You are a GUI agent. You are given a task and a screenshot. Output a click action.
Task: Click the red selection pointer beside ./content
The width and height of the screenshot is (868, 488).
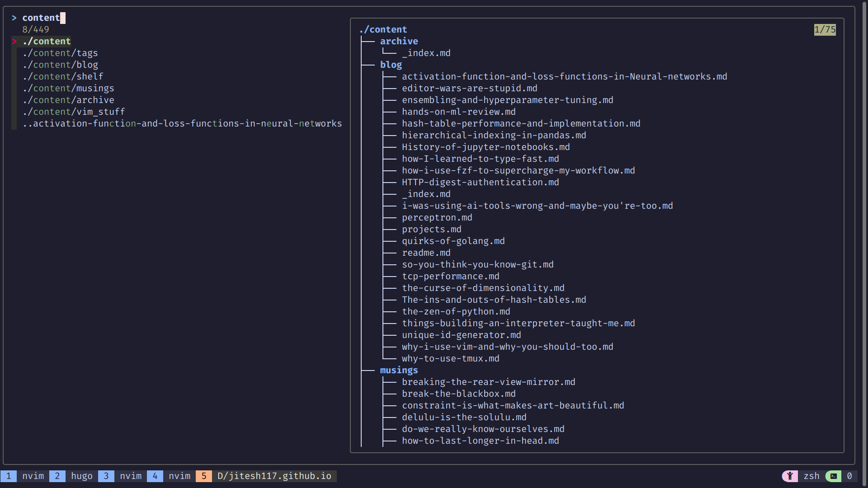[14, 42]
